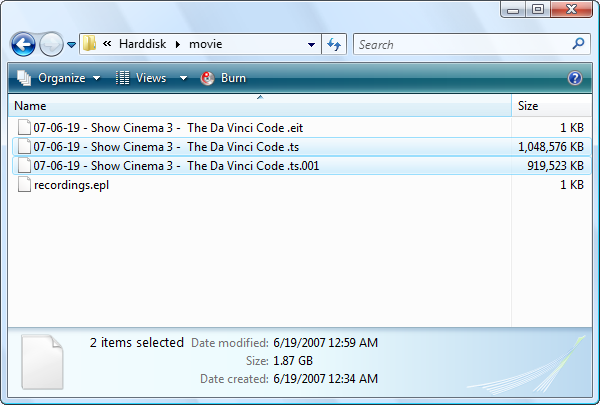This screenshot has height=405, width=600.
Task: Go back with the blue Back arrow
Action: tap(23, 44)
